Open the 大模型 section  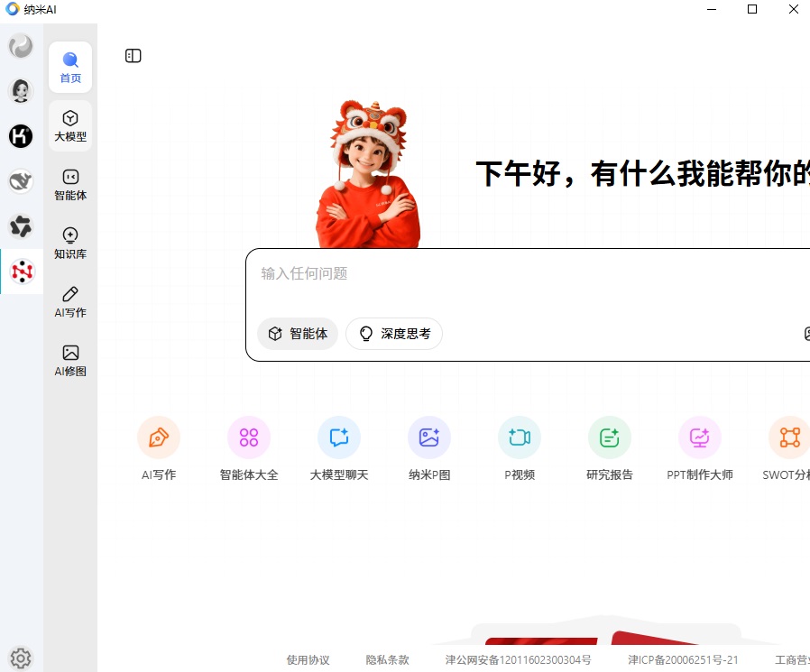click(70, 126)
